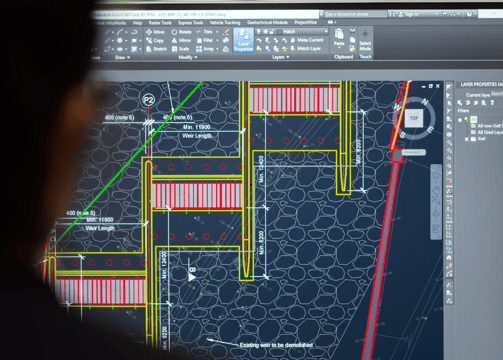This screenshot has width=503, height=360.
Task: Open the Trim tool dropdown arrow
Action: pyautogui.click(x=217, y=32)
